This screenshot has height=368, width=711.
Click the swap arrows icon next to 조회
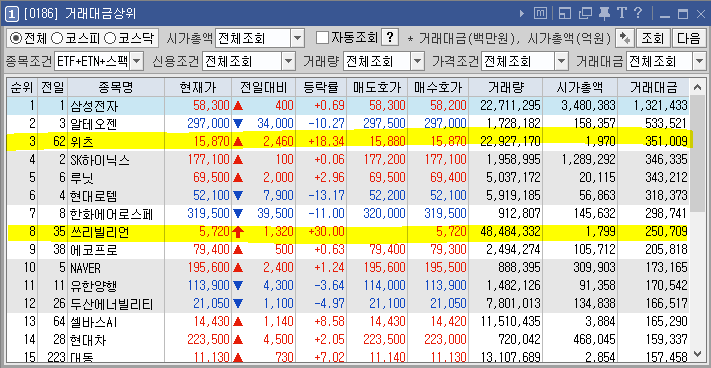pos(624,38)
